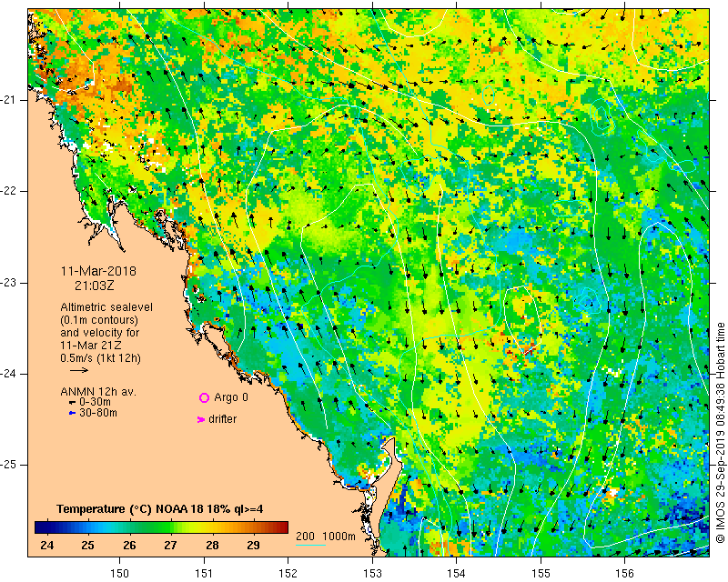Click the '11-Mar 21Z' legend text

[x=93, y=346]
